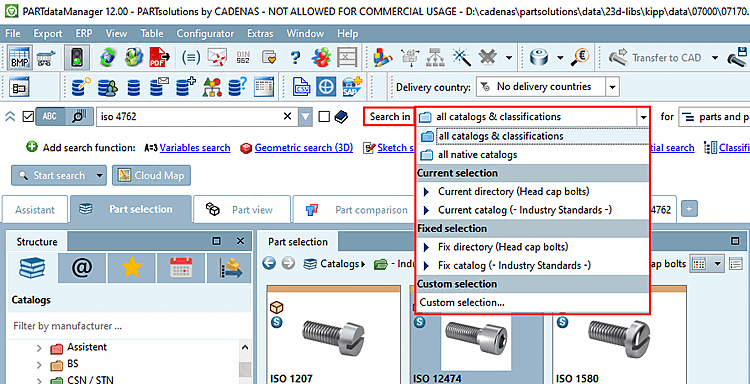Image resolution: width=750 pixels, height=384 pixels.
Task: Open the Extras menu
Action: click(x=260, y=33)
